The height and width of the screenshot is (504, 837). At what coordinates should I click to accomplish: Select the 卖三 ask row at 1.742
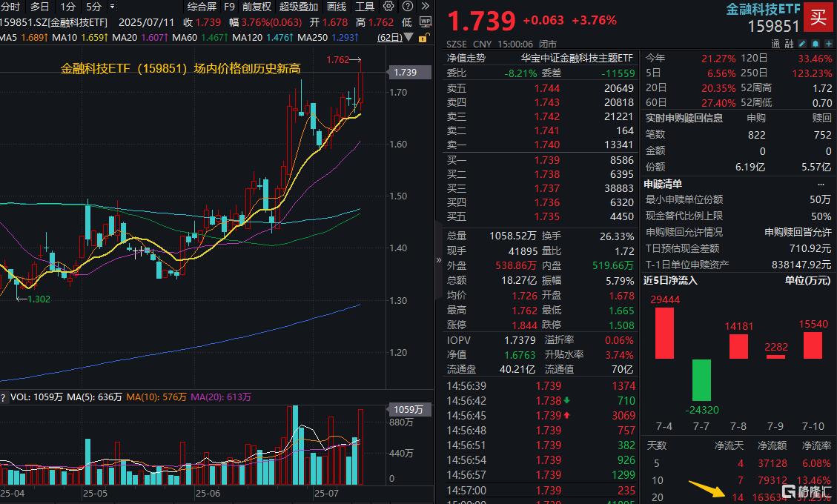click(540, 116)
